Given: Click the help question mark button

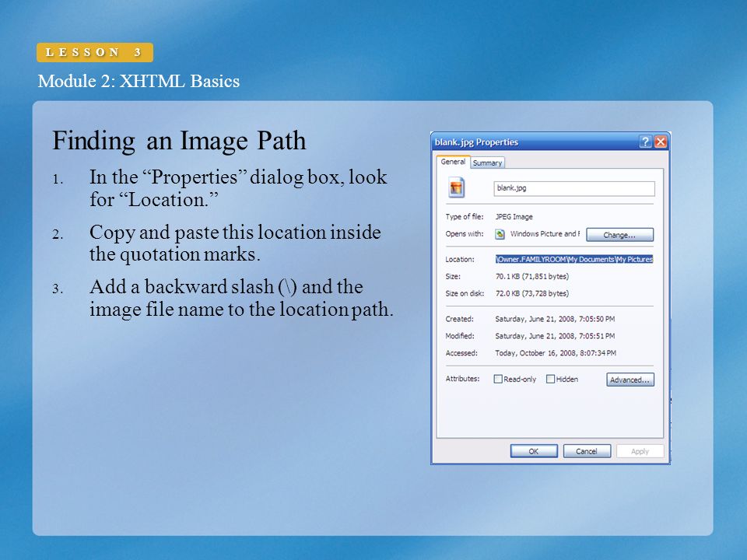Looking at the screenshot, I should [x=645, y=142].
